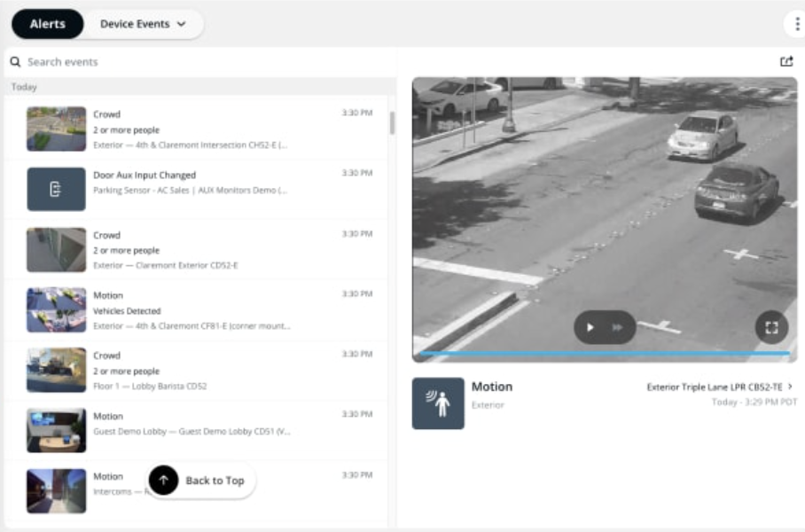Skip forward in the video playback
The width and height of the screenshot is (805, 532).
click(x=618, y=328)
